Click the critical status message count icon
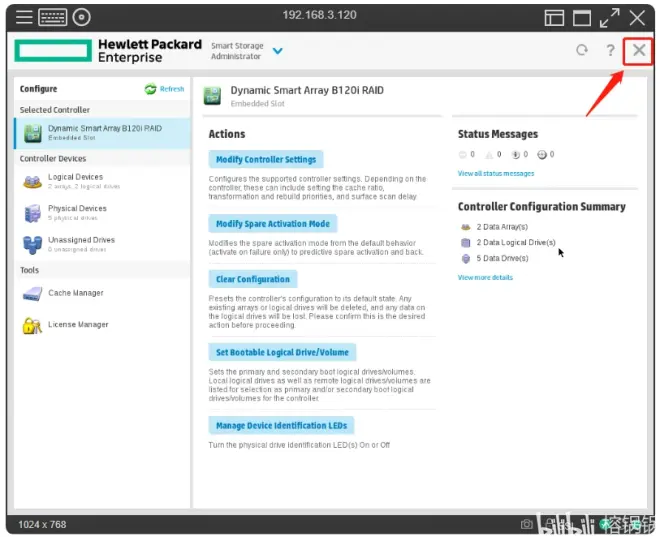Image resolution: width=660 pixels, height=537 pixels. pyautogui.click(x=463, y=155)
